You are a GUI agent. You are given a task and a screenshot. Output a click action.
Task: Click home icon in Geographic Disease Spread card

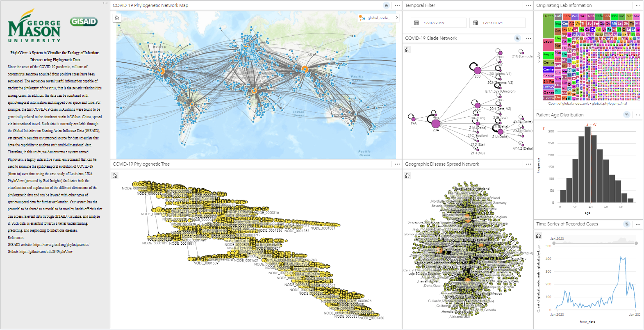point(407,176)
